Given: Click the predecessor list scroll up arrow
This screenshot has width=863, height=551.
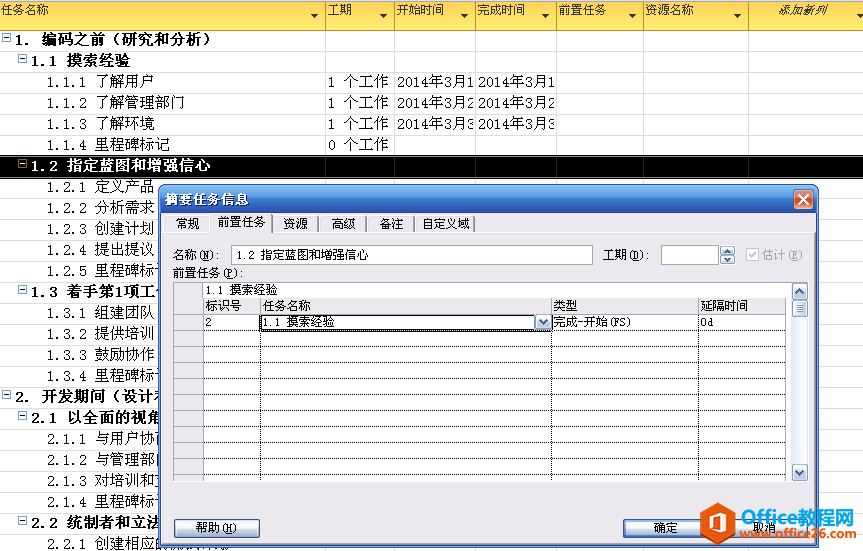Looking at the screenshot, I should pos(800,292).
